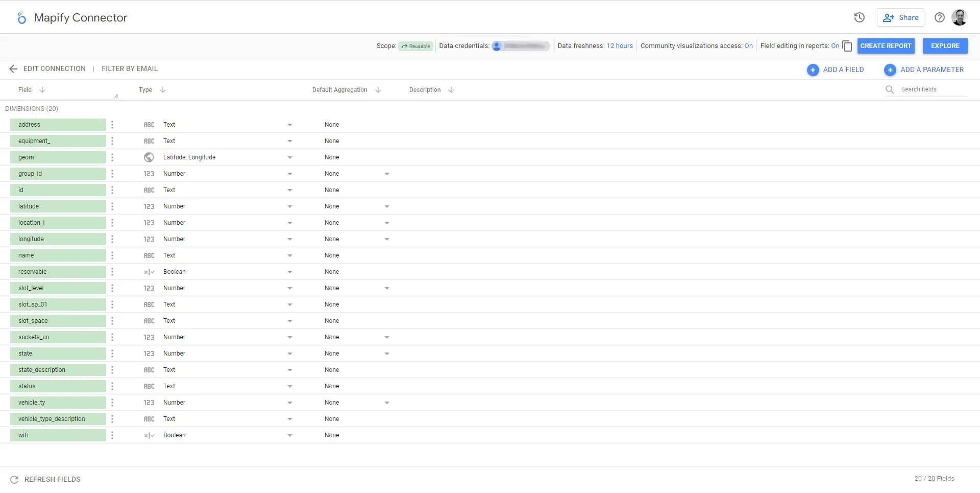Click Filter by Email

tap(130, 68)
